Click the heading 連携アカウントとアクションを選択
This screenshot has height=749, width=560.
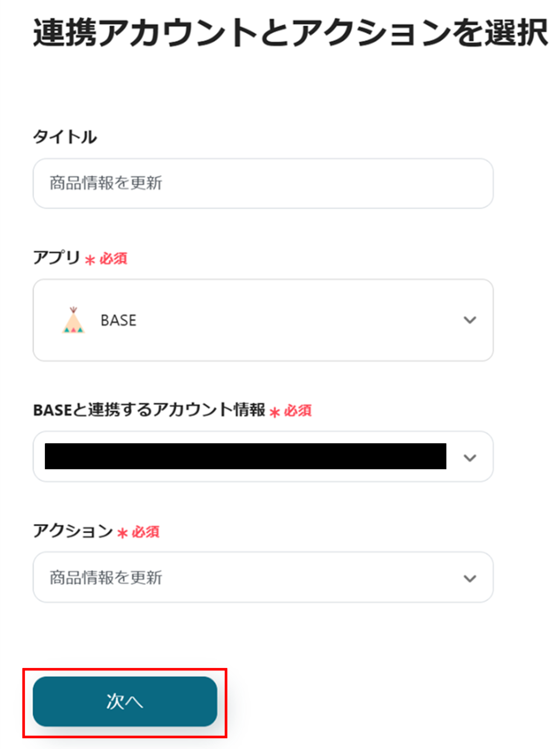(290, 33)
